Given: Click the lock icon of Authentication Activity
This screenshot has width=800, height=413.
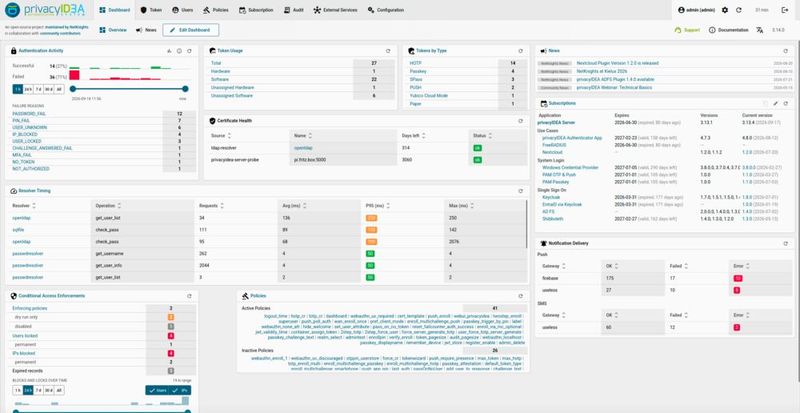Looking at the screenshot, I should (14, 51).
